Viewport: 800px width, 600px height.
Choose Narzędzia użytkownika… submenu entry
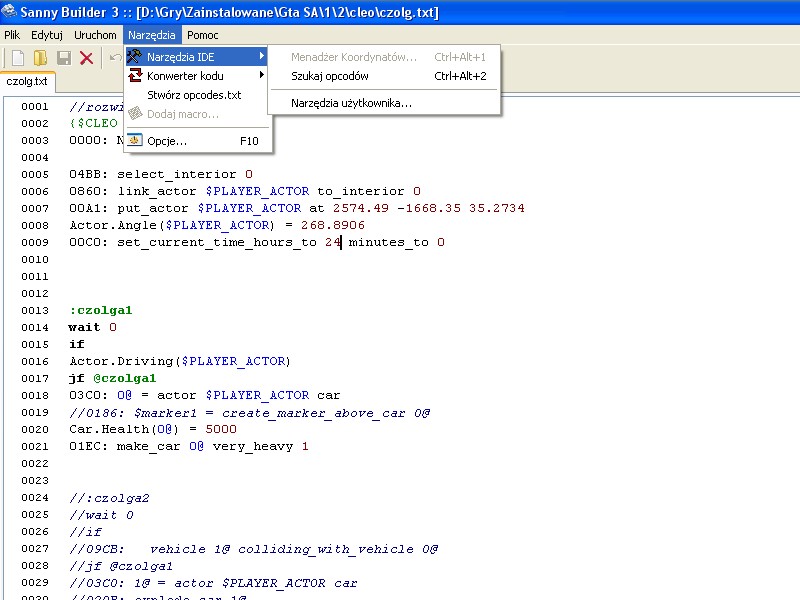tap(351, 103)
